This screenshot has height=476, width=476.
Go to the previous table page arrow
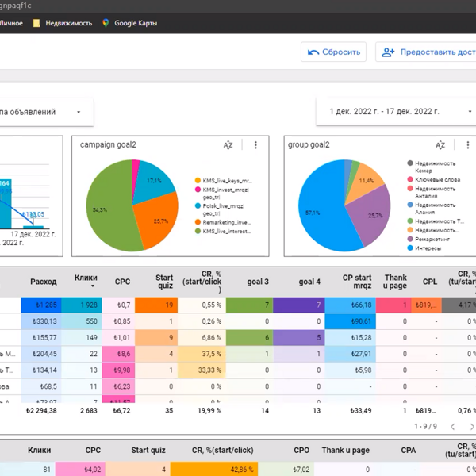tap(451, 426)
